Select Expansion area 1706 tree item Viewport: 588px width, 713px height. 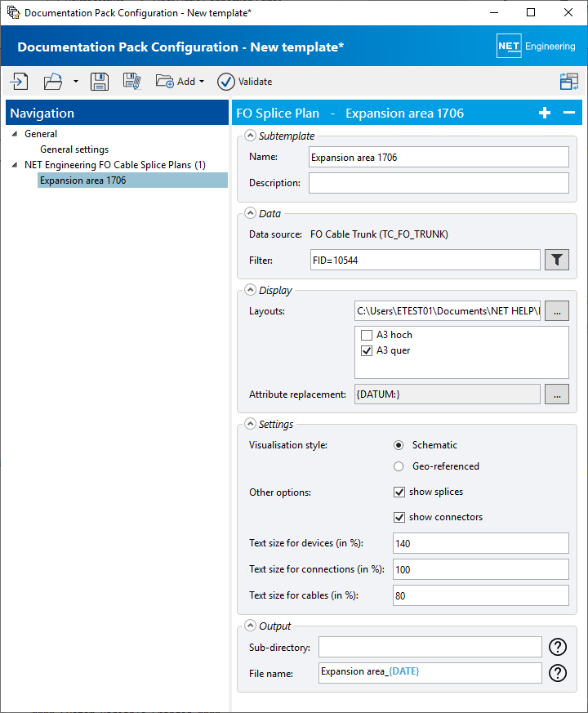click(x=132, y=180)
